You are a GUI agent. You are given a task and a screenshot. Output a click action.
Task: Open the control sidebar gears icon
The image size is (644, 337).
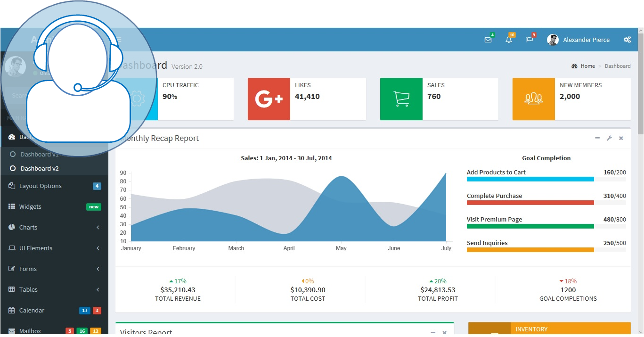[627, 40]
